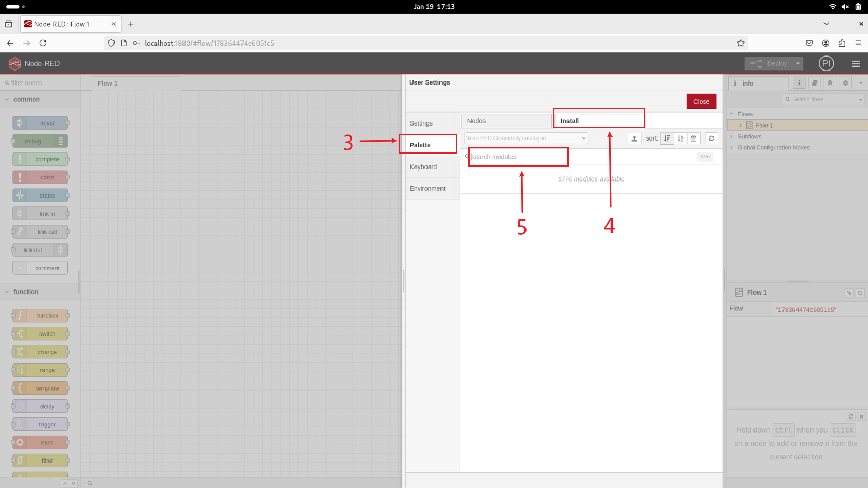Screen dimensions: 868x488
Task: Open the Keyboard settings section
Action: (x=423, y=166)
